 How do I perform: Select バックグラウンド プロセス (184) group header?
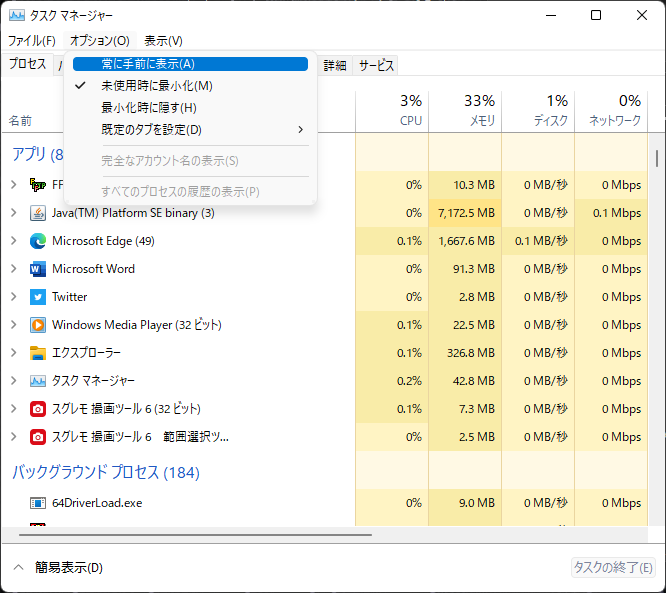tap(106, 472)
